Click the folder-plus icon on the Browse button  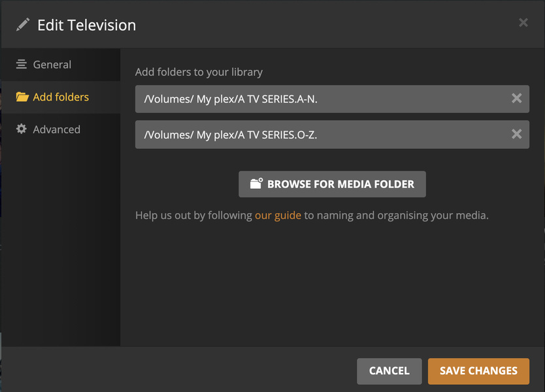pos(256,184)
